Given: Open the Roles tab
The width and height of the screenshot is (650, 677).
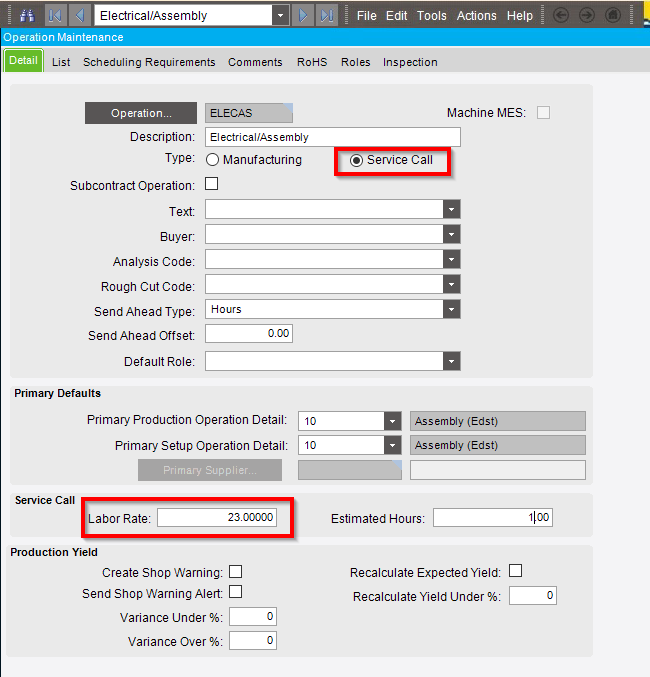Looking at the screenshot, I should (x=355, y=62).
